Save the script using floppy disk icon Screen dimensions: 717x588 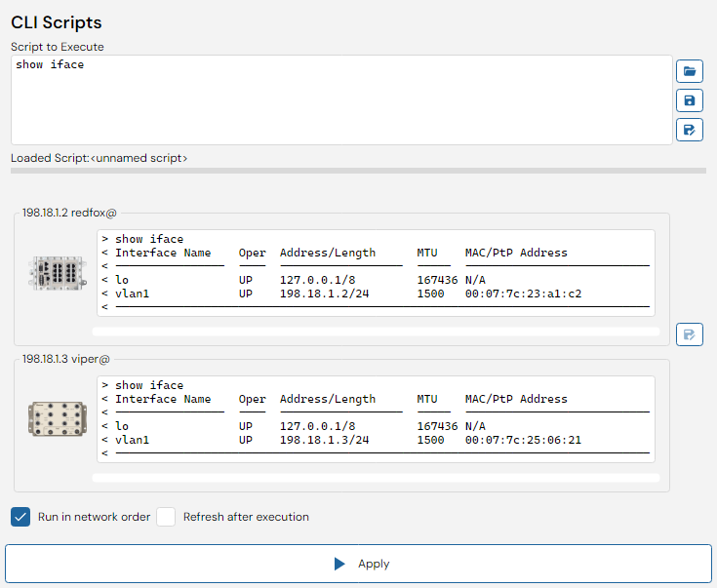tap(689, 100)
